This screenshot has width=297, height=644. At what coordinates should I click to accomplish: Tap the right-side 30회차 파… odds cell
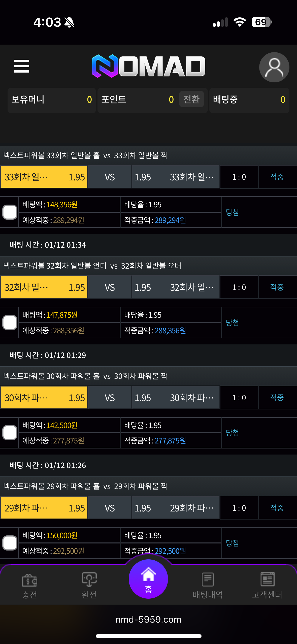[x=175, y=398]
